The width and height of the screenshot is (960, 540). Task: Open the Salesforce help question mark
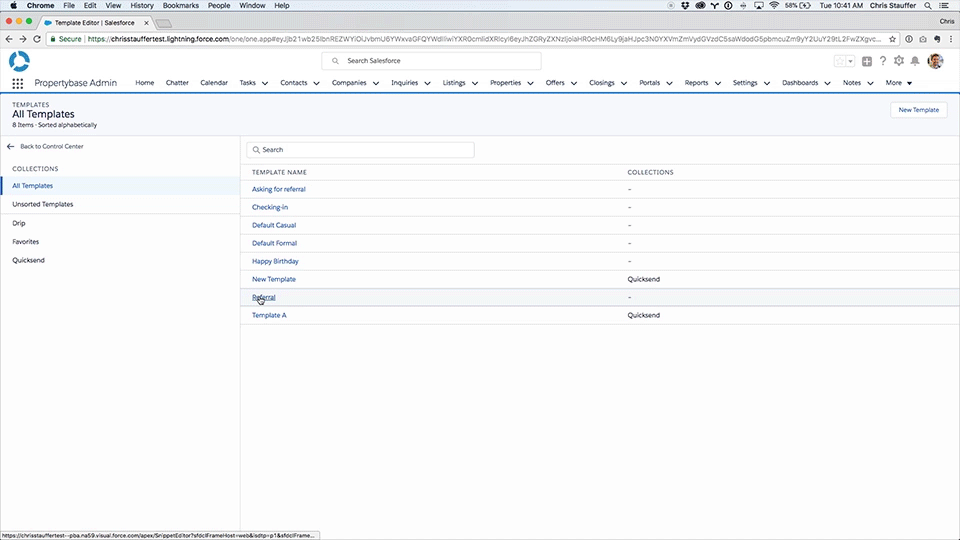[883, 61]
